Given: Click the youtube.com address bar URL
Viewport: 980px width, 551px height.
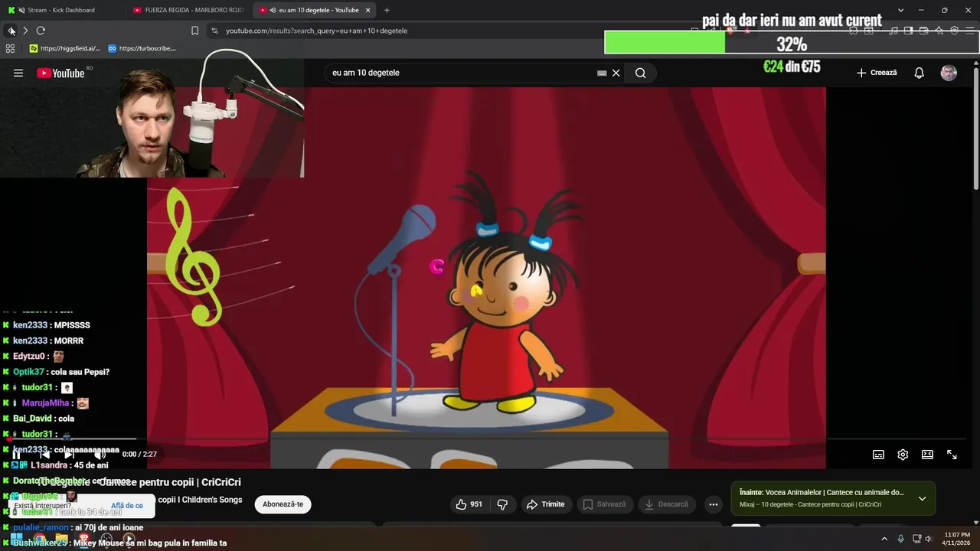Looking at the screenshot, I should click(316, 31).
